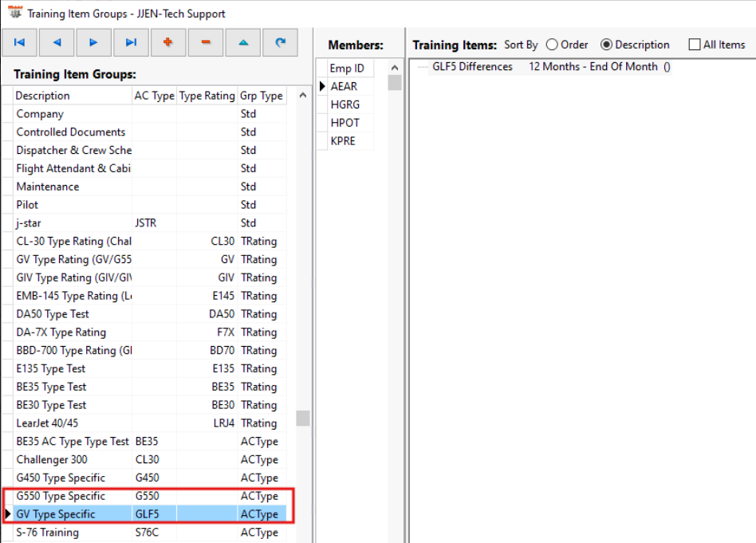Select the Order sort radio button

tap(552, 45)
